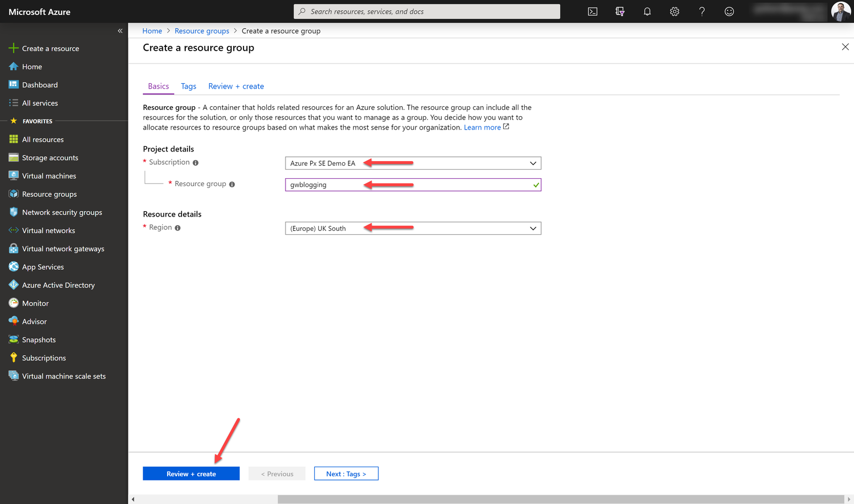This screenshot has width=854, height=504.
Task: Click inside the Resource group name field
Action: (374, 185)
